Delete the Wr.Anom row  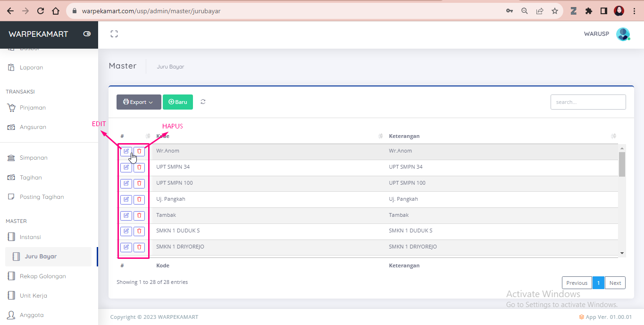pyautogui.click(x=139, y=151)
